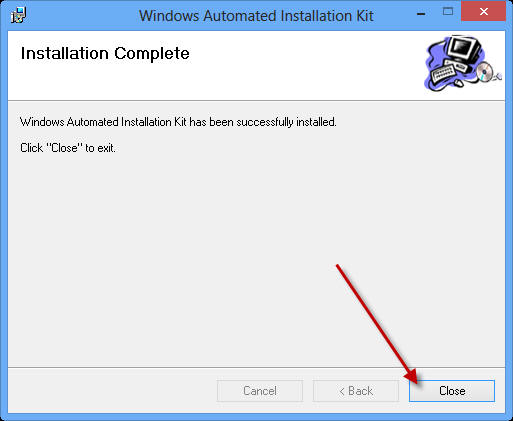Click the Windows Automated Installation Kit title bar
The image size is (513, 421).
[256, 16]
